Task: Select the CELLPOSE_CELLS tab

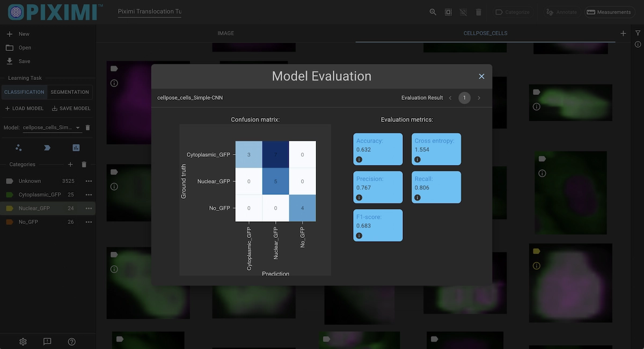Action: [x=485, y=33]
